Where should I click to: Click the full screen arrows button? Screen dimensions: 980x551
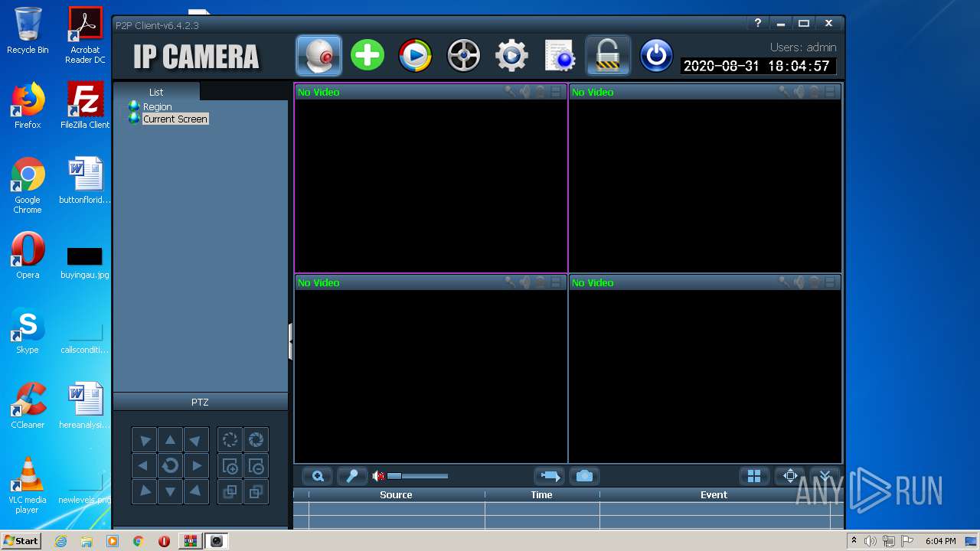(790, 476)
